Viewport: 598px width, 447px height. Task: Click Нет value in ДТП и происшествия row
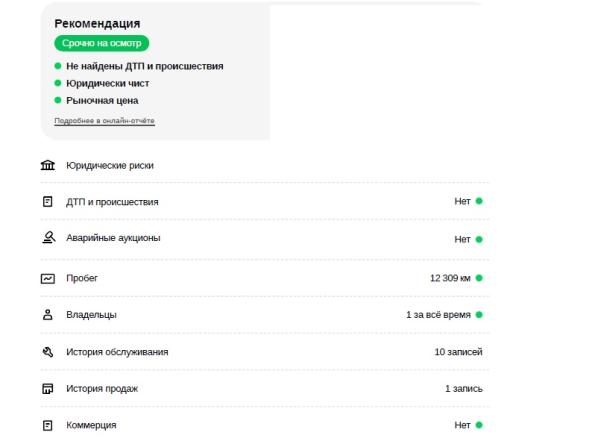(462, 201)
